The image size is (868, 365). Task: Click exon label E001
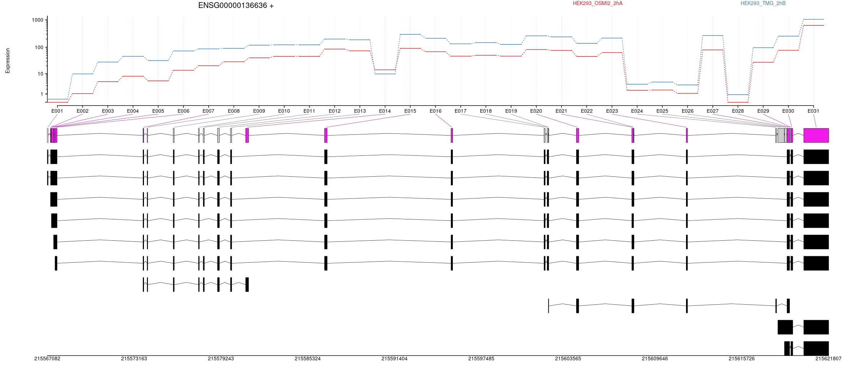tap(57, 111)
